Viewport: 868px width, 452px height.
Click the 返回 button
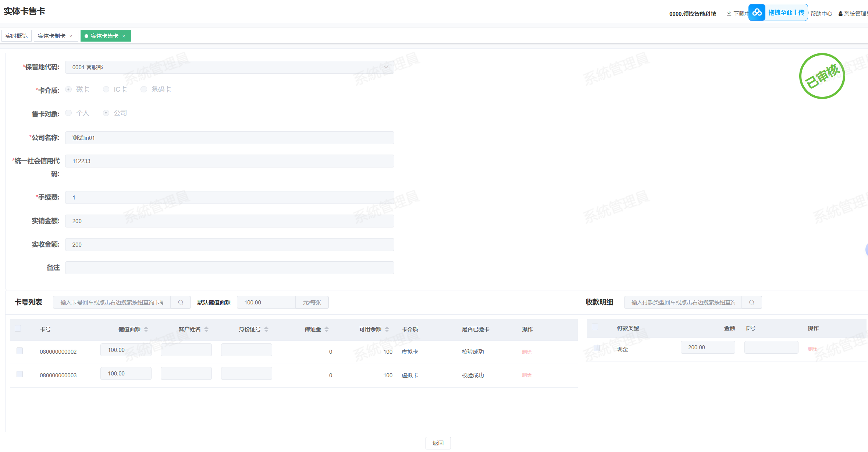438,443
